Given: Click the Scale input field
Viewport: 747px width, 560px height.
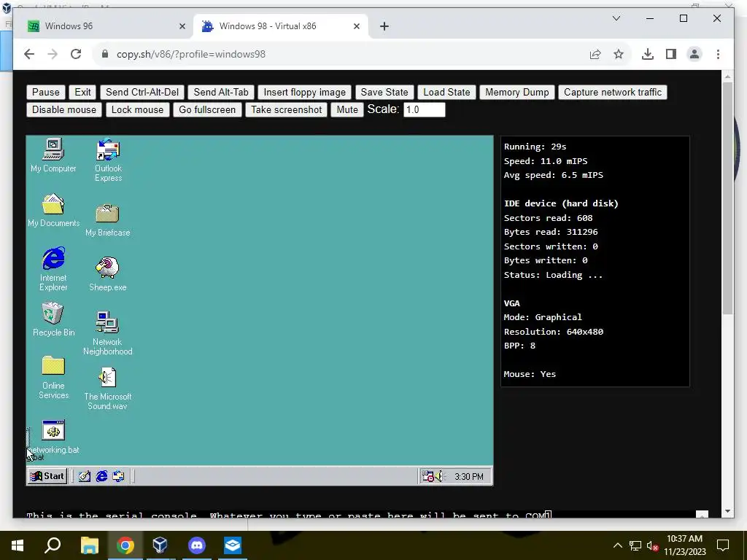Looking at the screenshot, I should pyautogui.click(x=424, y=109).
